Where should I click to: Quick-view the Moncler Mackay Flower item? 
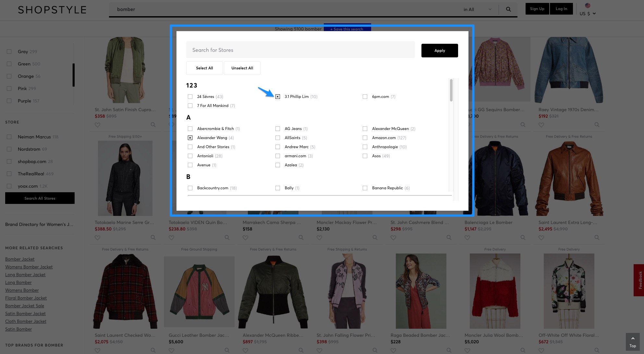375,238
